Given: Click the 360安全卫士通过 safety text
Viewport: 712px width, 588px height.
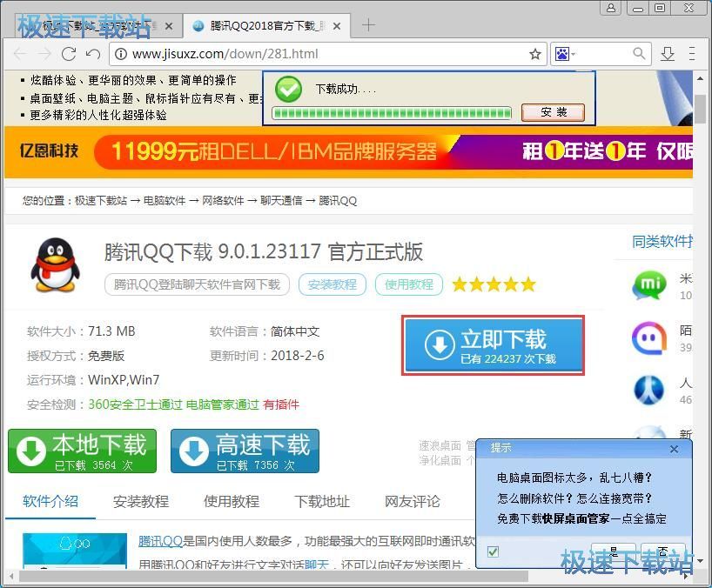Looking at the screenshot, I should [135, 404].
